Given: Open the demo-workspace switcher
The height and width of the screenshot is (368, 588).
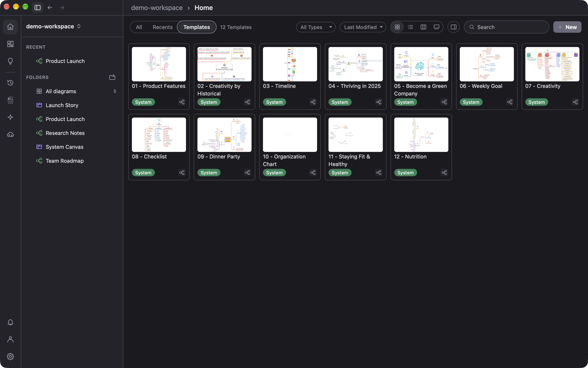Looking at the screenshot, I should click(53, 26).
